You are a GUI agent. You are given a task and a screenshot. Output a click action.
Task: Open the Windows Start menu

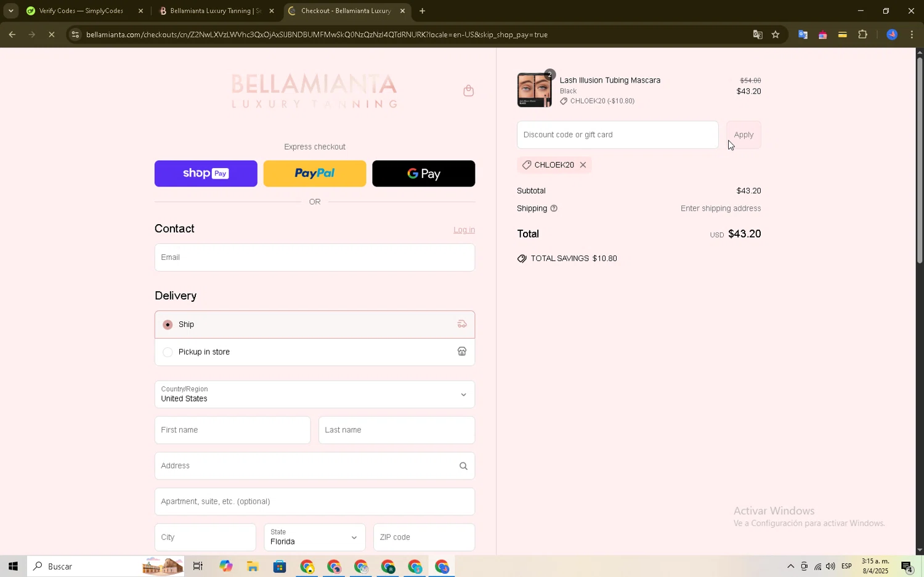click(x=13, y=567)
